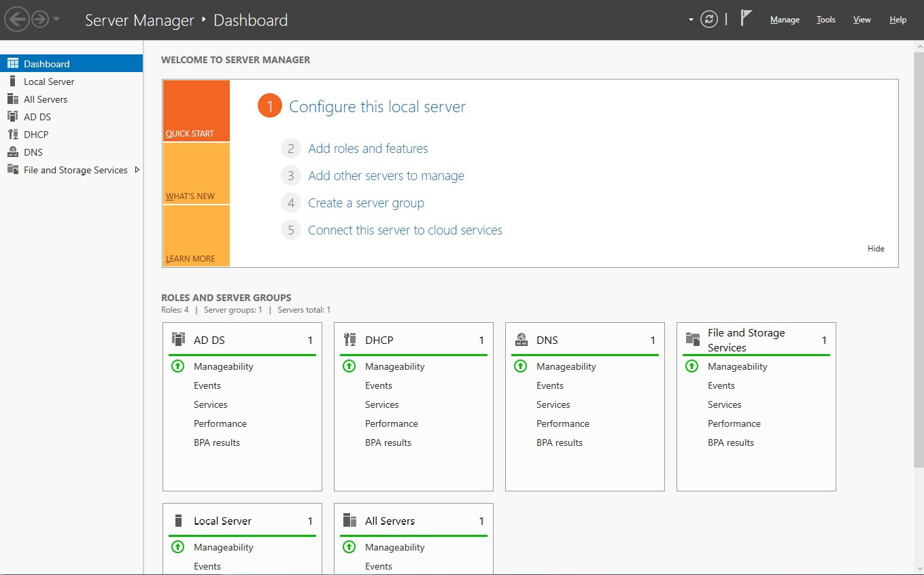Click the All Servers tile icon

(x=349, y=521)
